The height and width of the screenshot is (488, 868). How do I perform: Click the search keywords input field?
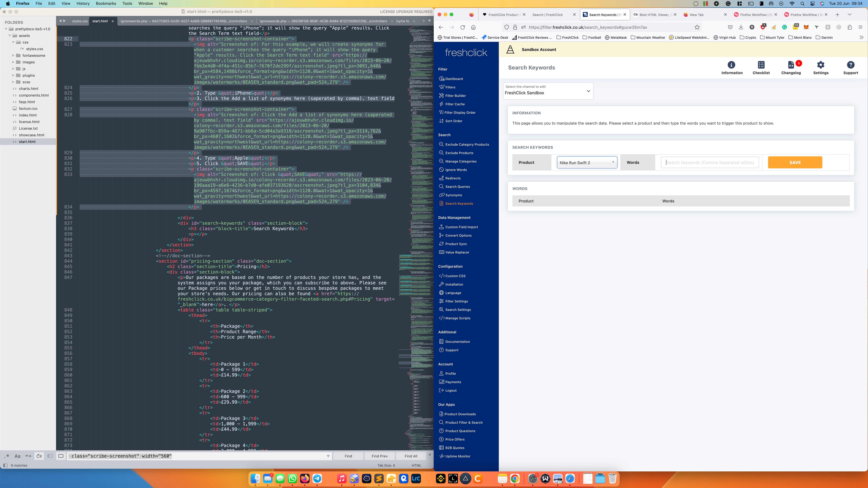click(710, 162)
